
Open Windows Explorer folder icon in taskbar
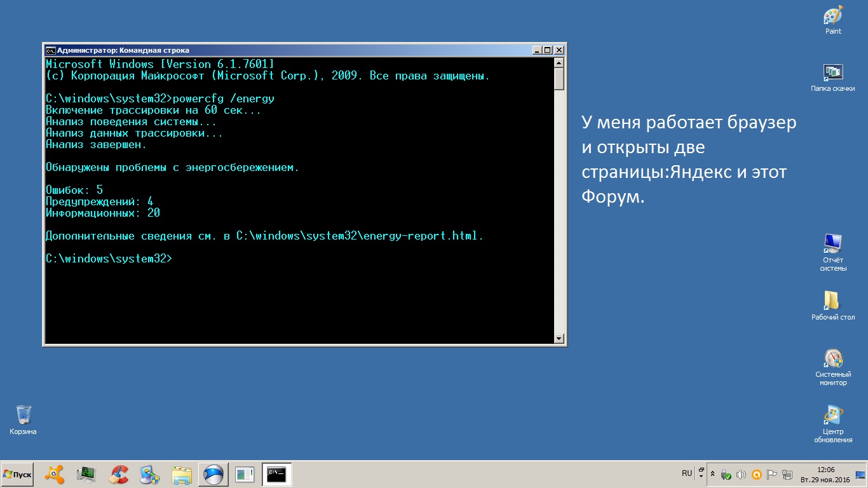click(x=182, y=475)
